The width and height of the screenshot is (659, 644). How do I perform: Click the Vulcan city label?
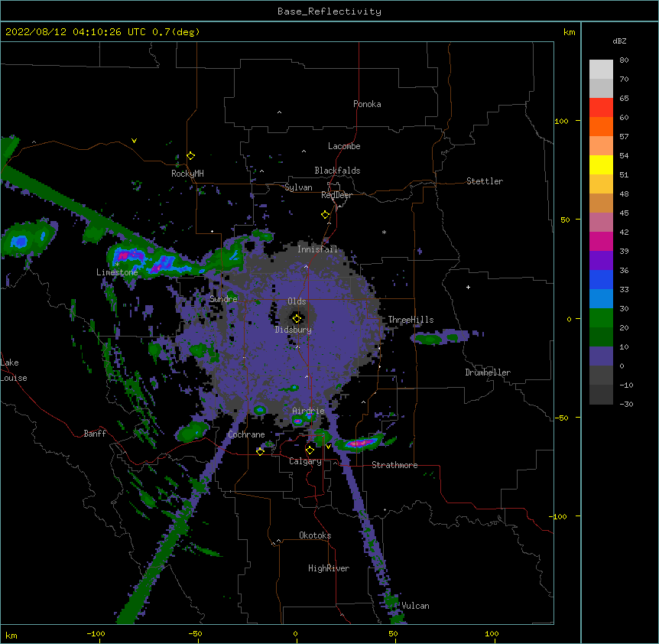click(x=415, y=606)
